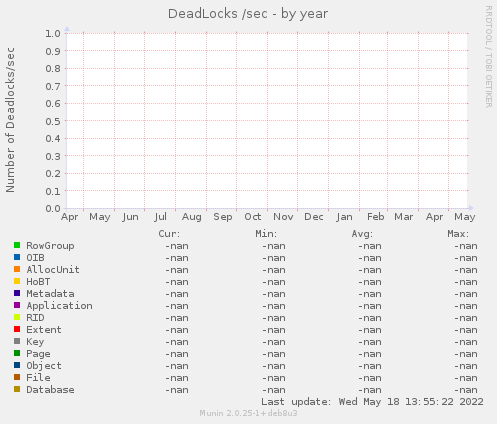Click the RowGroup Cur value -nan
This screenshot has height=424, width=497.
(x=177, y=246)
